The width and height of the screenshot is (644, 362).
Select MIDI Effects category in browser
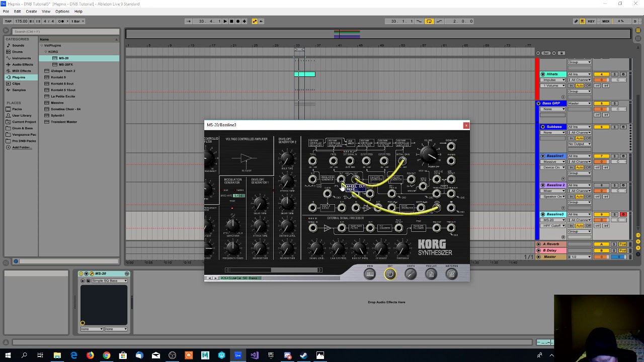(22, 71)
